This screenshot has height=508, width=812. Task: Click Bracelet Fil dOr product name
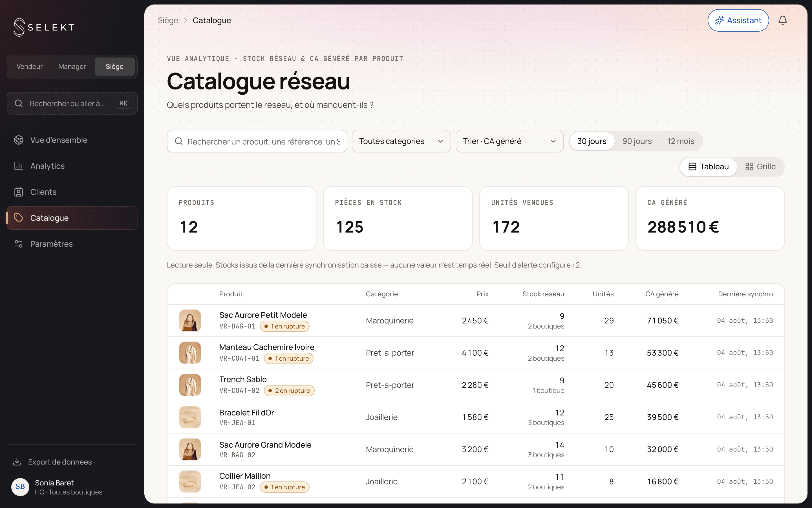pyautogui.click(x=247, y=413)
